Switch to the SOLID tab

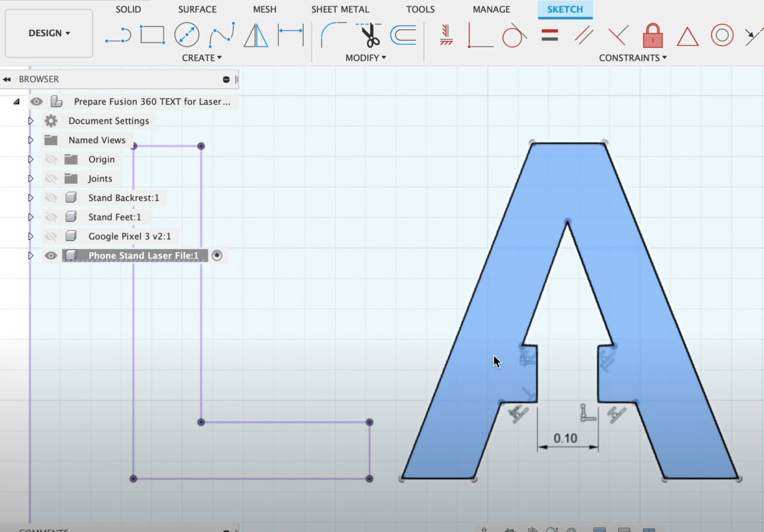click(x=128, y=9)
